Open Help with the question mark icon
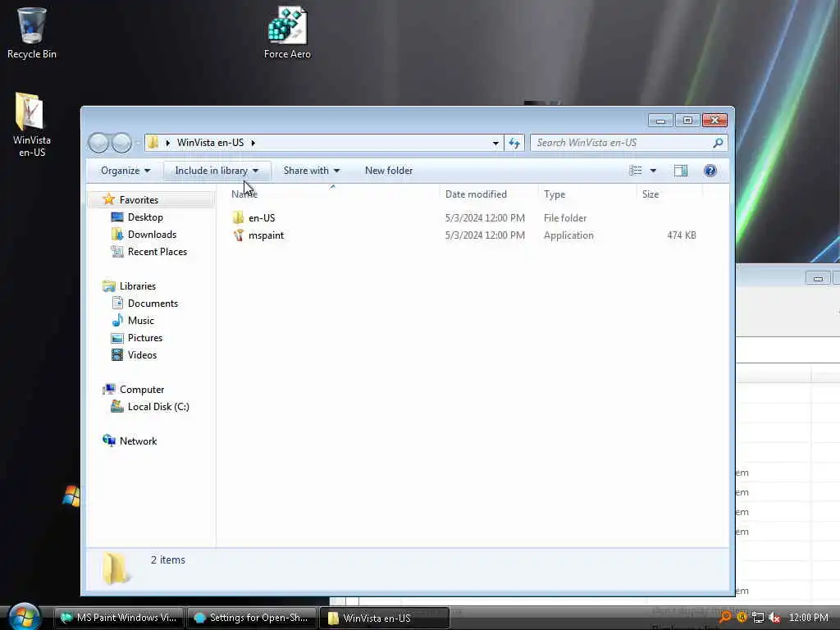The width and height of the screenshot is (840, 630). click(x=710, y=171)
